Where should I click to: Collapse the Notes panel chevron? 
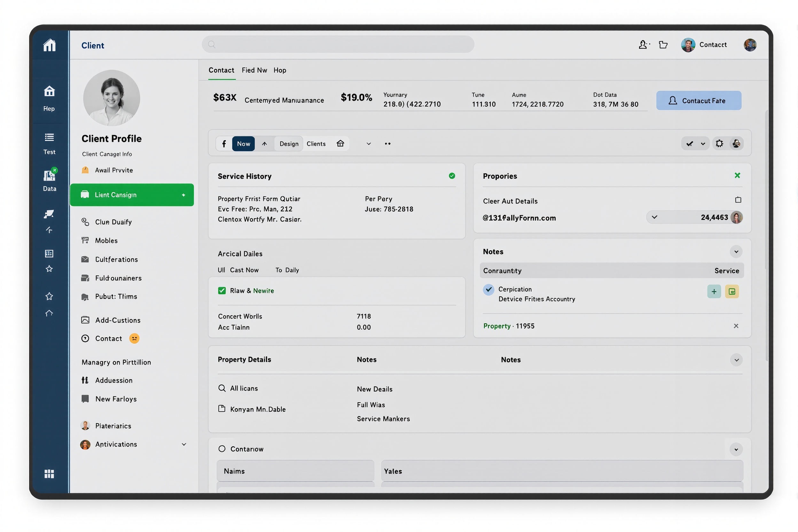(736, 252)
